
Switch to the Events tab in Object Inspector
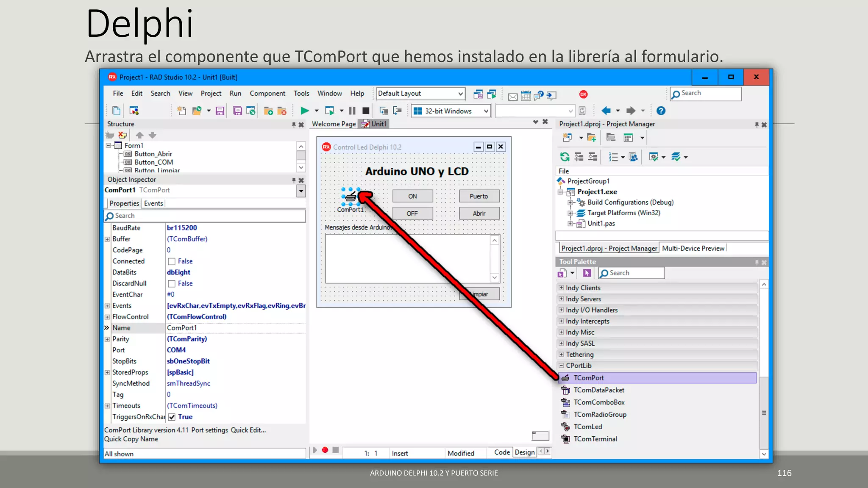[x=153, y=203]
